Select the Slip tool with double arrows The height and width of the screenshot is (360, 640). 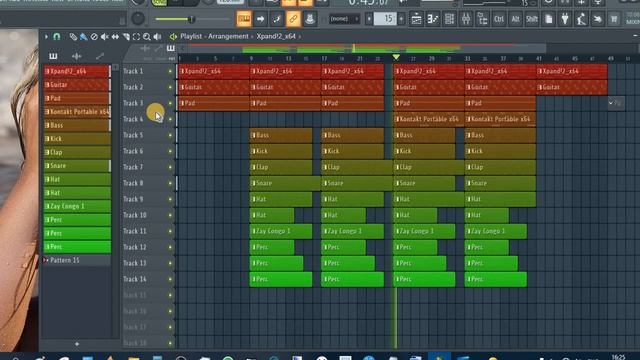[x=115, y=37]
